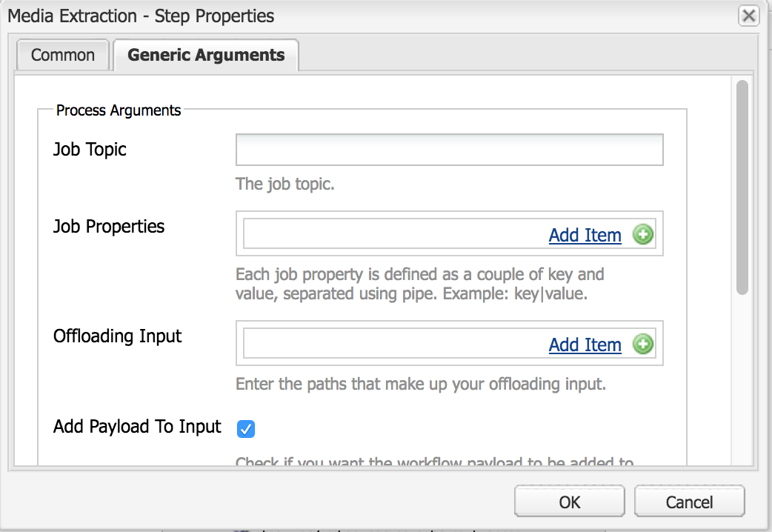Close the Step Properties dialog with X
Image resolution: width=772 pixels, height=532 pixels.
click(748, 16)
